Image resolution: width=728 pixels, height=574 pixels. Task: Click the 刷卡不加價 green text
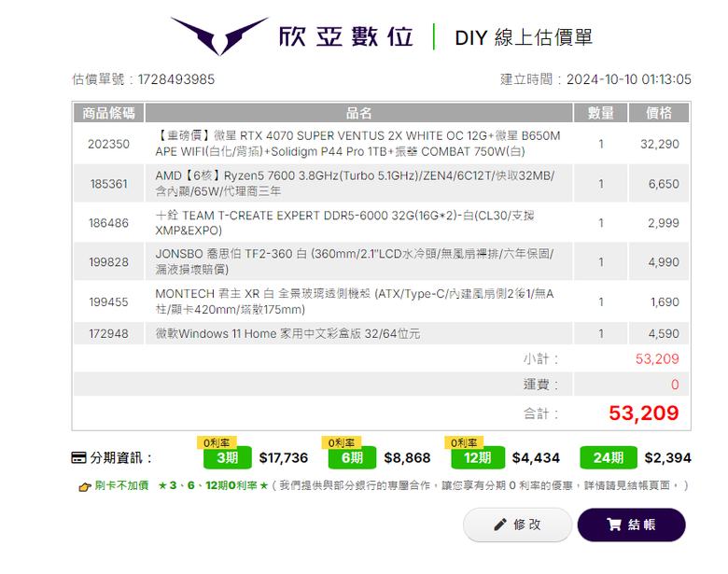pyautogui.click(x=121, y=485)
